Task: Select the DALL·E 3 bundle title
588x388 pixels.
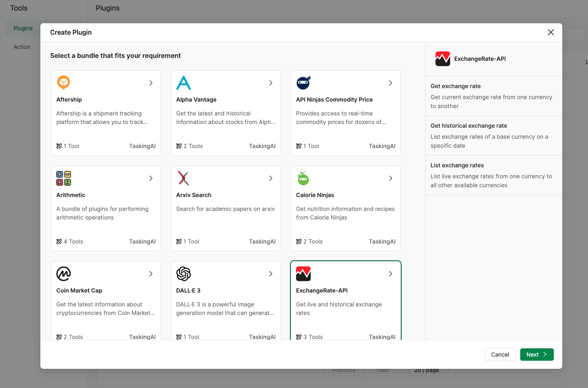Action: point(188,290)
